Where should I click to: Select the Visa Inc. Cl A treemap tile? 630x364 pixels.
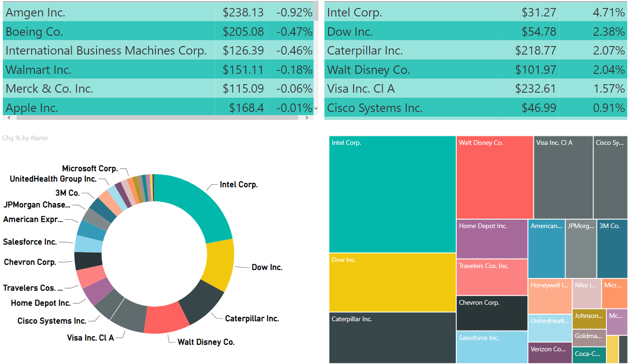563,177
